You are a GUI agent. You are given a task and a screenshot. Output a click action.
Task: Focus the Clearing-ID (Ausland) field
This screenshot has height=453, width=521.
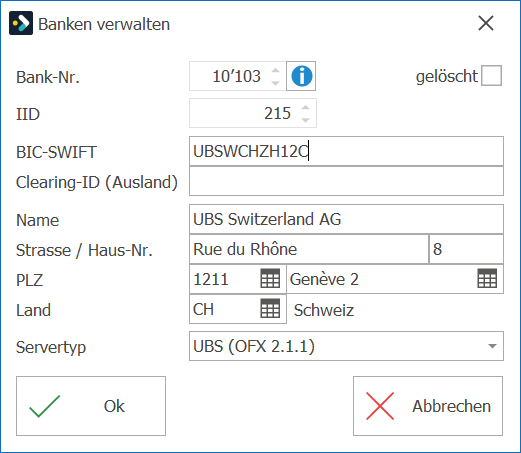[346, 181]
